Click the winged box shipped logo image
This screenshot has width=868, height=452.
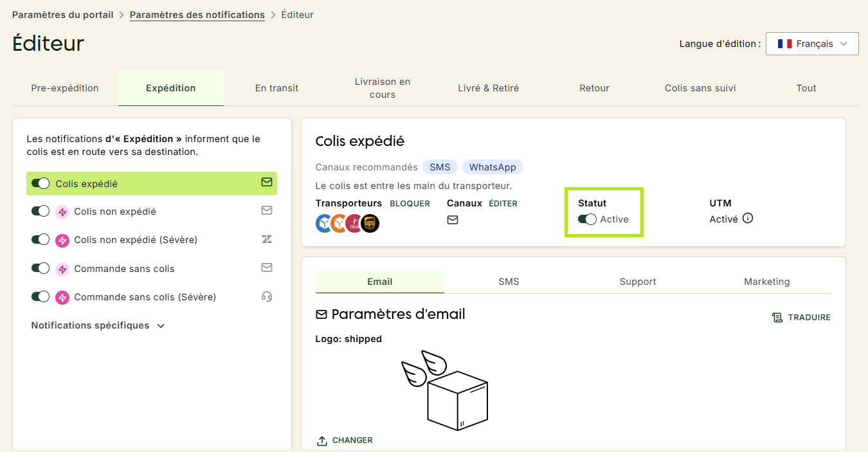[x=445, y=390]
